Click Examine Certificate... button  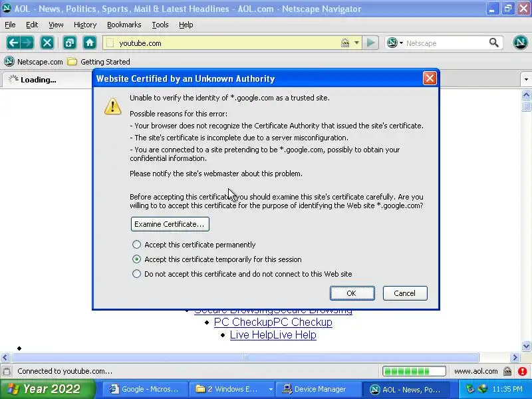[x=170, y=224]
